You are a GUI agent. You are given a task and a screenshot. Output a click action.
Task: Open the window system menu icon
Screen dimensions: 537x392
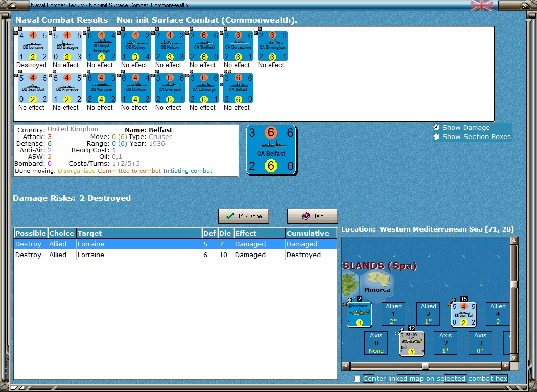click(12, 5)
